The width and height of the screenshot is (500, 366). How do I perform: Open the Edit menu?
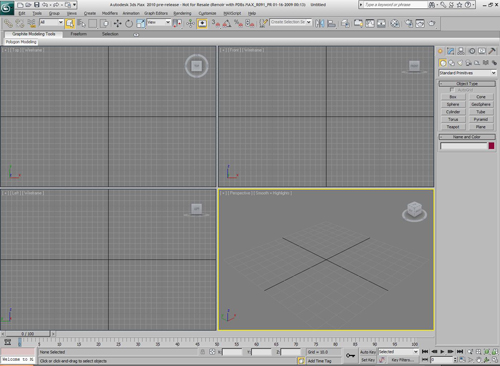(x=22, y=13)
